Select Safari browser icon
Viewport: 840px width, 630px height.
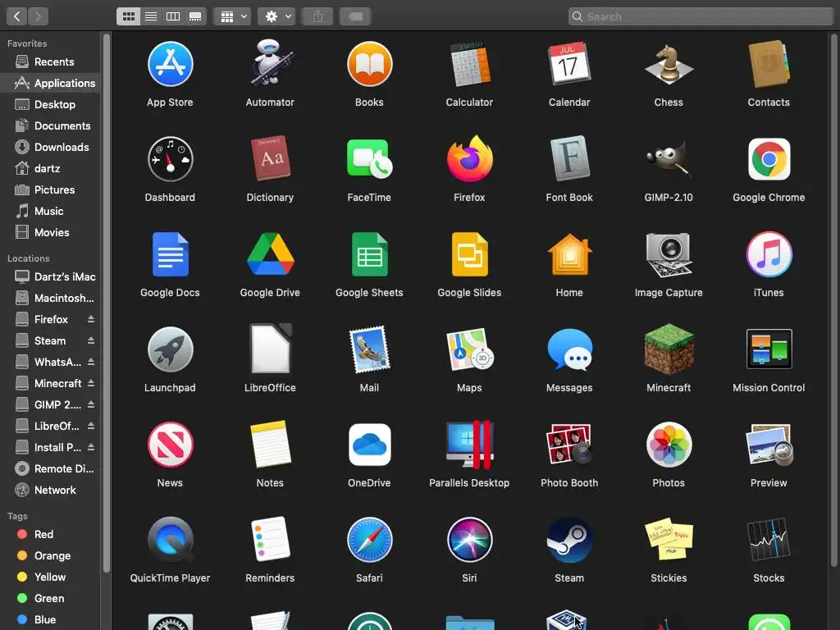tap(369, 540)
